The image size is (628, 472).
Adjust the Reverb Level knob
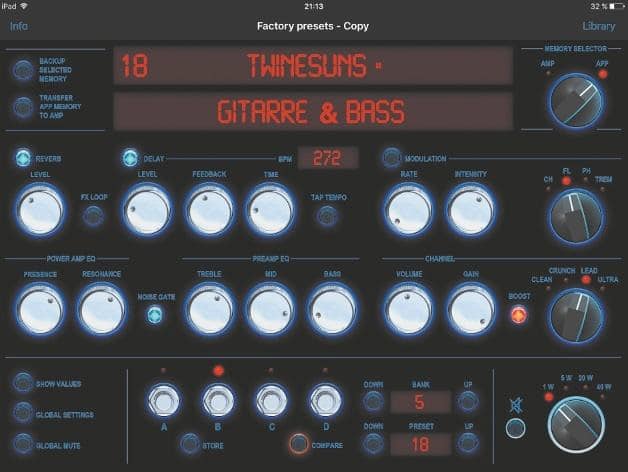pyautogui.click(x=40, y=210)
